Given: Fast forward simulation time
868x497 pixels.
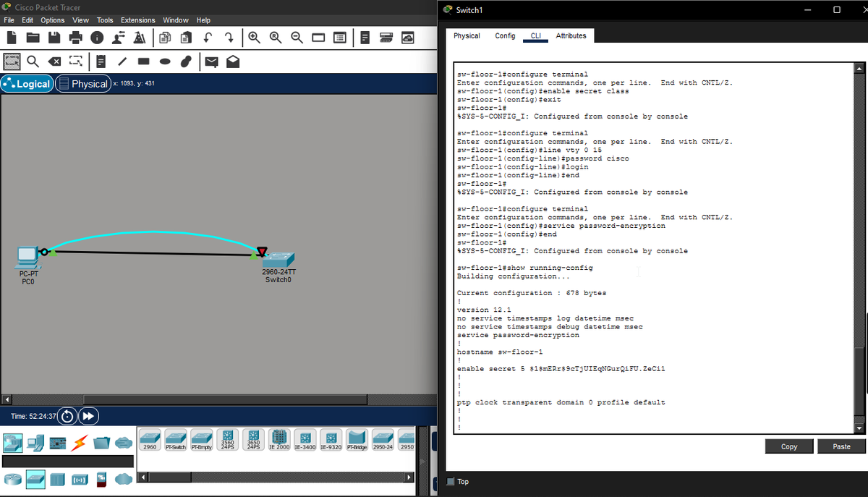Looking at the screenshot, I should 88,417.
